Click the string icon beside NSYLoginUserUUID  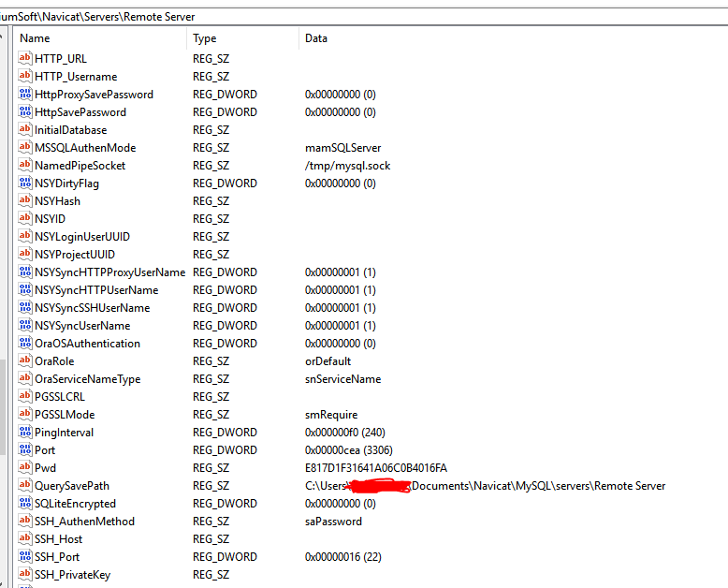click(x=25, y=236)
